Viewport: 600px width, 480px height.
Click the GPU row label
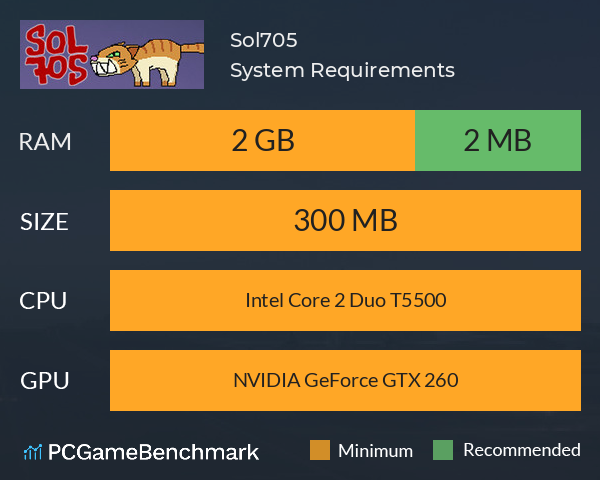[44, 381]
